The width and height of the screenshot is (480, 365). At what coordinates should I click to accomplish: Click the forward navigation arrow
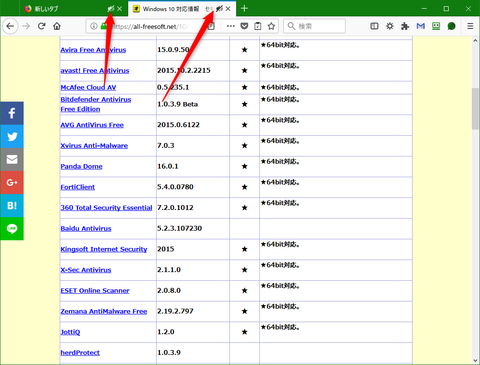26,26
